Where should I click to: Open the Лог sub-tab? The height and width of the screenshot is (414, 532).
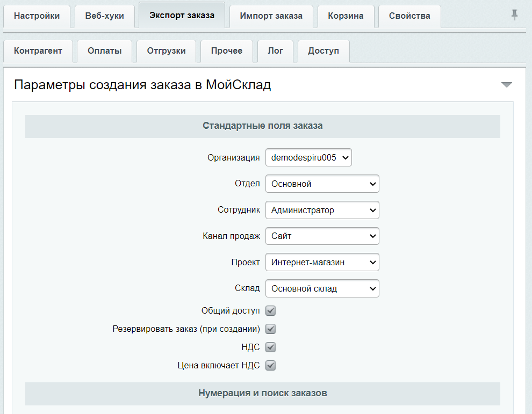[x=275, y=51]
